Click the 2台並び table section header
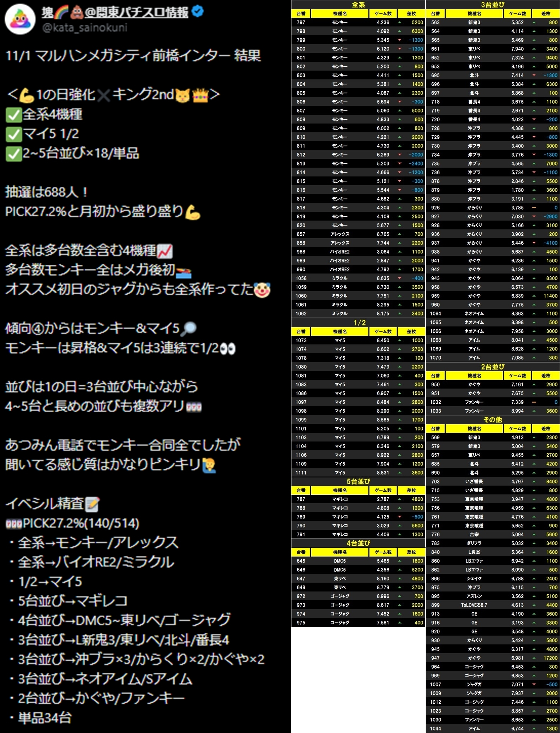Screen dimensions: 560x733 [493, 367]
